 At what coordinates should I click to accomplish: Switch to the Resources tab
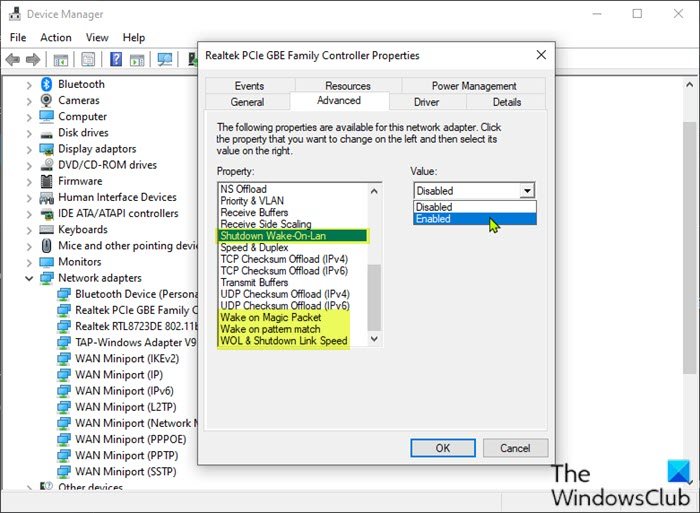click(x=348, y=86)
